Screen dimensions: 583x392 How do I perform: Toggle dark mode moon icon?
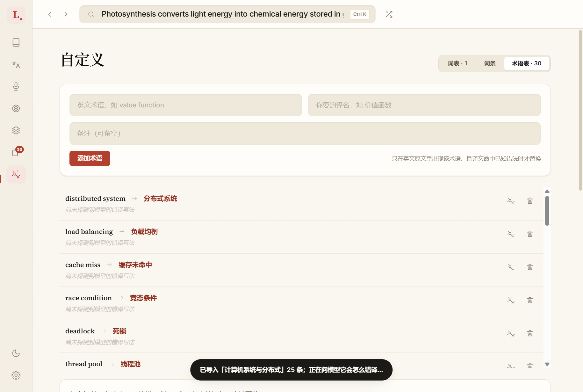coord(16,353)
